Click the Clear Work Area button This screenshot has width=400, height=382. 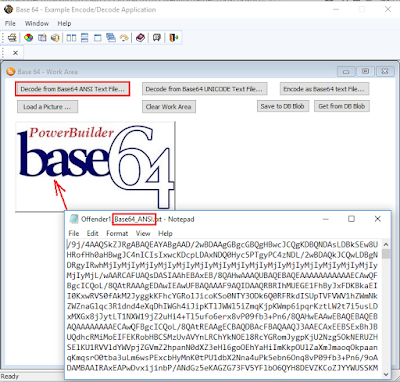(x=169, y=107)
